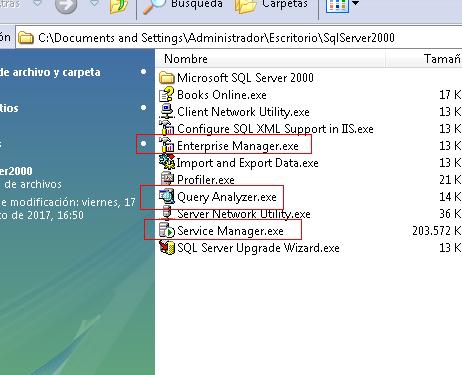Screen dimensions: 462x375
Task: Sort files by the Nombre column
Action: pos(271,59)
